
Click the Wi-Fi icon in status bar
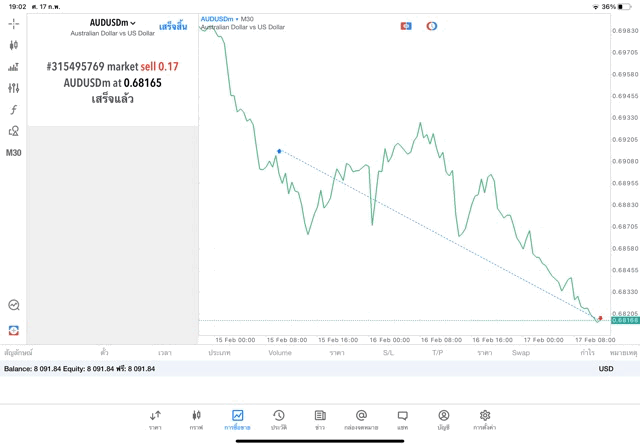(596, 7)
